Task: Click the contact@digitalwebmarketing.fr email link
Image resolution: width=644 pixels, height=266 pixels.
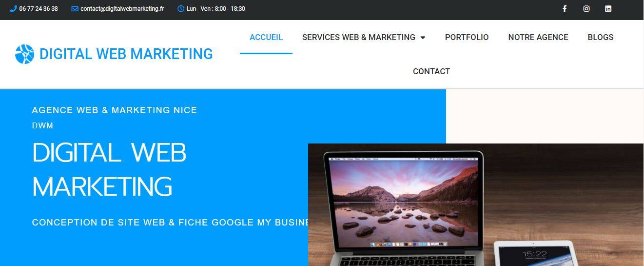Action: (122, 9)
